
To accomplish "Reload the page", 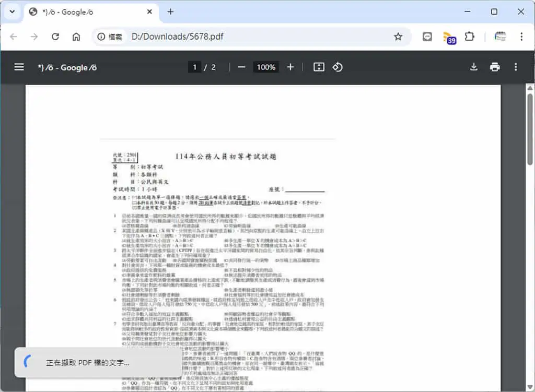I will [x=55, y=37].
